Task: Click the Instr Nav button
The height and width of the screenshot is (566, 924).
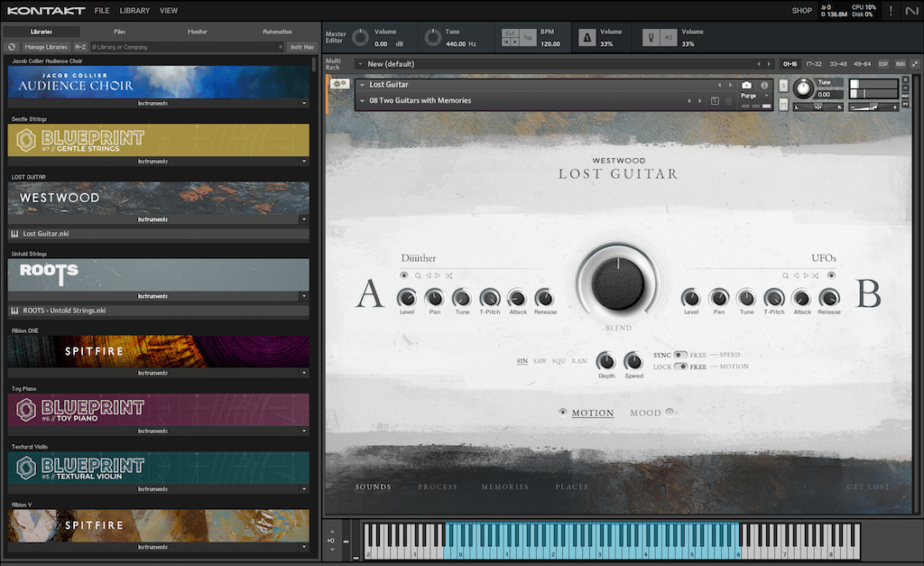Action: (x=301, y=47)
